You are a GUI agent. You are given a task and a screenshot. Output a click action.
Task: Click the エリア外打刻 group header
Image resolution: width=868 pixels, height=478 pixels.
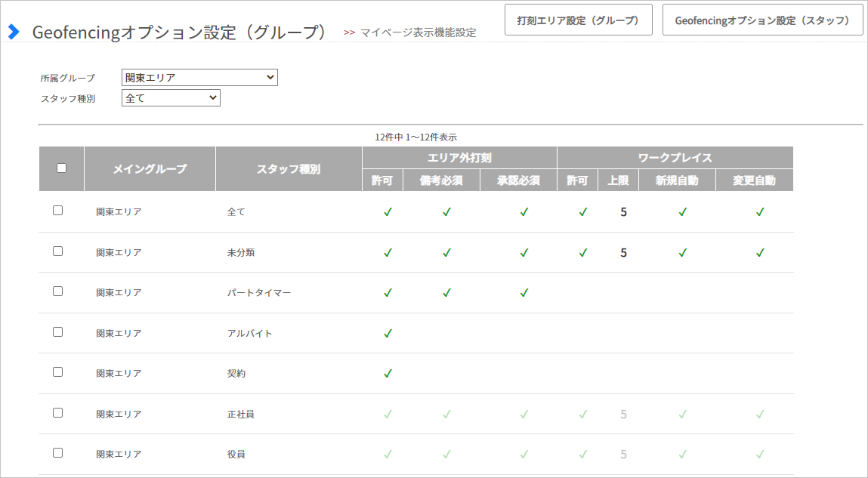click(x=459, y=158)
